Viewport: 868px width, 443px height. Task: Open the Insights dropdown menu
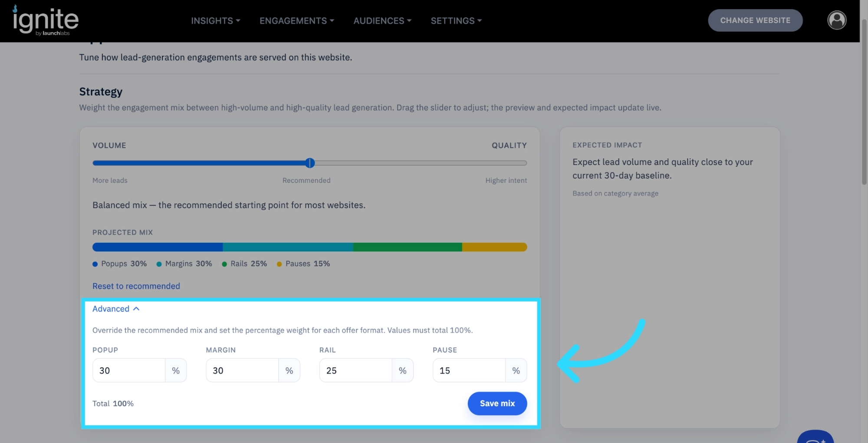[x=216, y=20]
